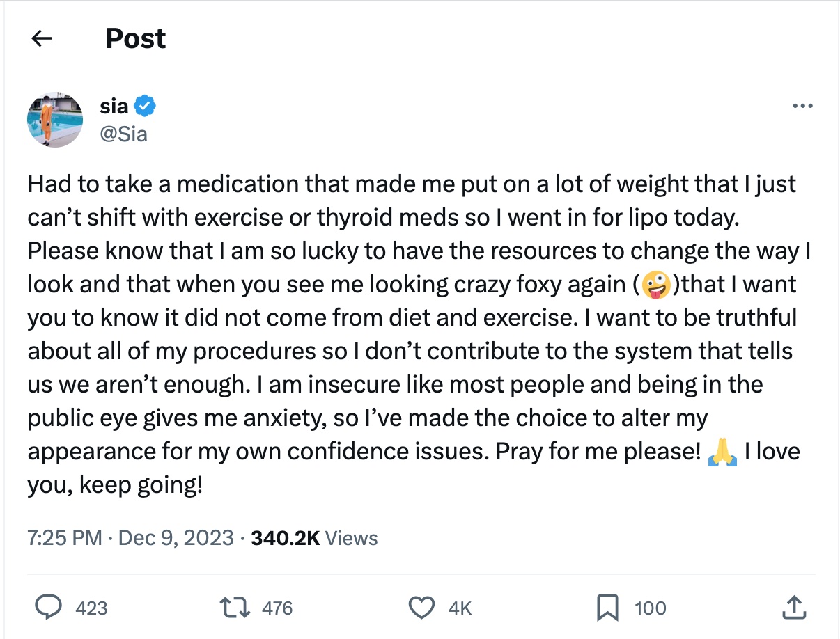
Task: View the 340.2K Views analytics
Action: tap(313, 538)
